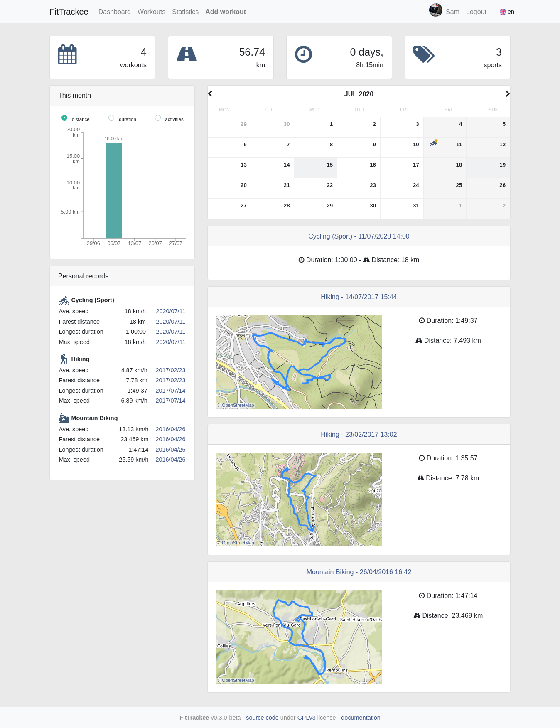560x728 pixels.
Task: Click clock icon beside Duration 1:35:57
Action: coord(422,458)
